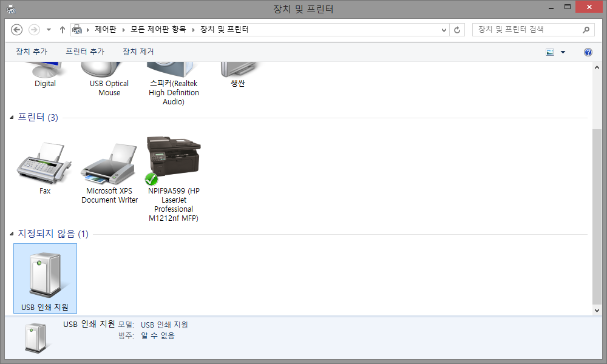
Task: Open the recent locations dropdown arrow
Action: coord(49,30)
